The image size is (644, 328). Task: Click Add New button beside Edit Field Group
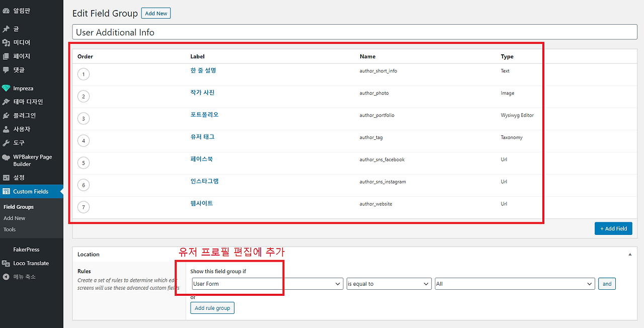[x=156, y=14]
